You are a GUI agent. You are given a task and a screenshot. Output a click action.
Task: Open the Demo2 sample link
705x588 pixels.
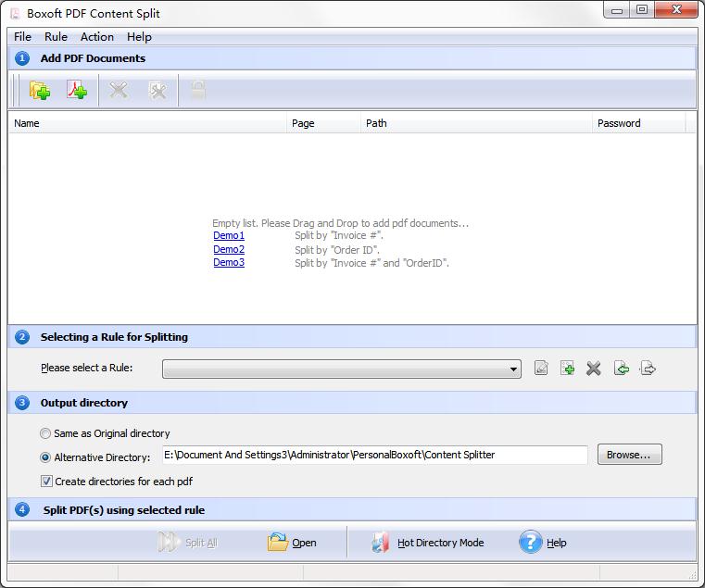click(229, 249)
